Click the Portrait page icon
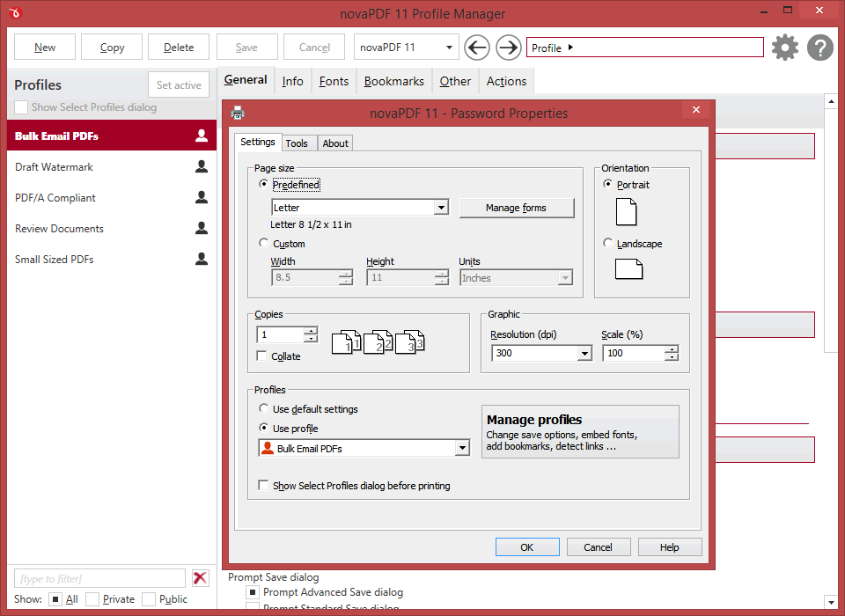 [626, 211]
